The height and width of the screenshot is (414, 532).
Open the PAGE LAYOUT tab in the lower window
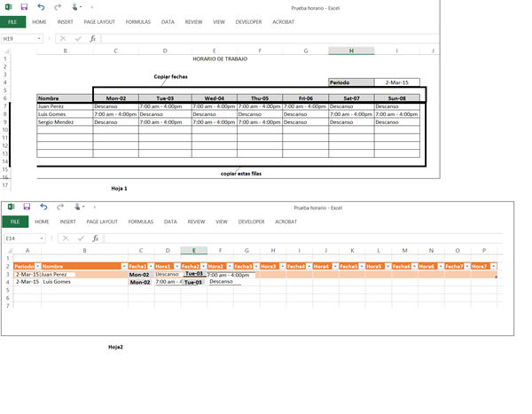tap(102, 222)
